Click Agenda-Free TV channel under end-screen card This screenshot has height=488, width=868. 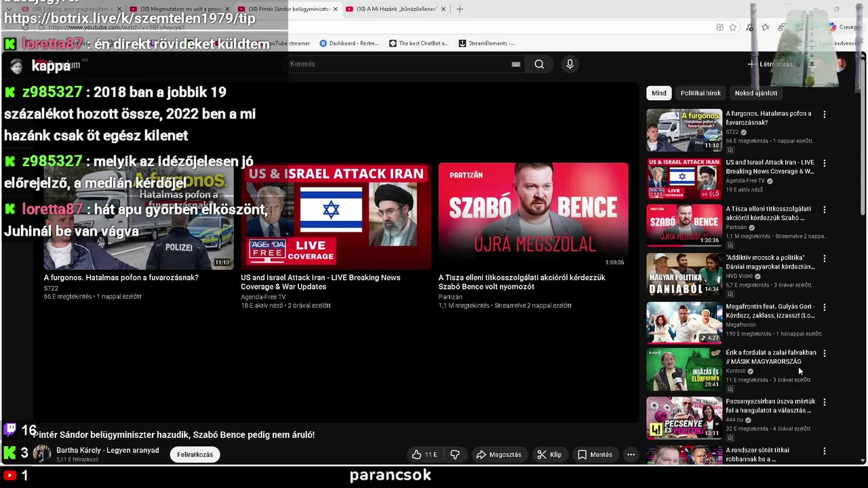tap(263, 297)
